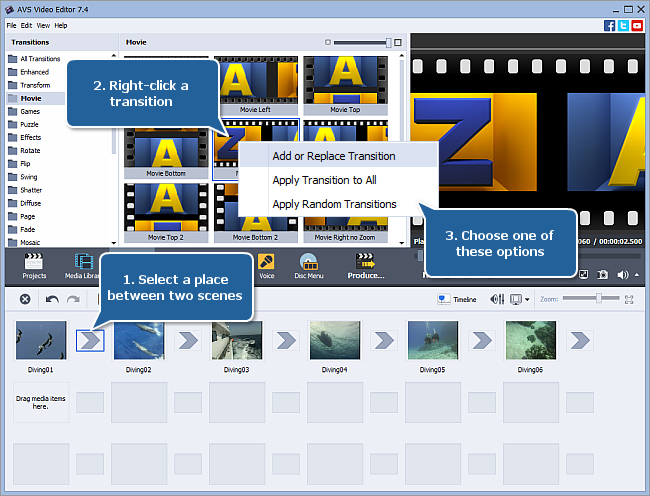The height and width of the screenshot is (496, 650).
Task: Select transition slot between Diving04 and Diving05
Action: point(384,341)
